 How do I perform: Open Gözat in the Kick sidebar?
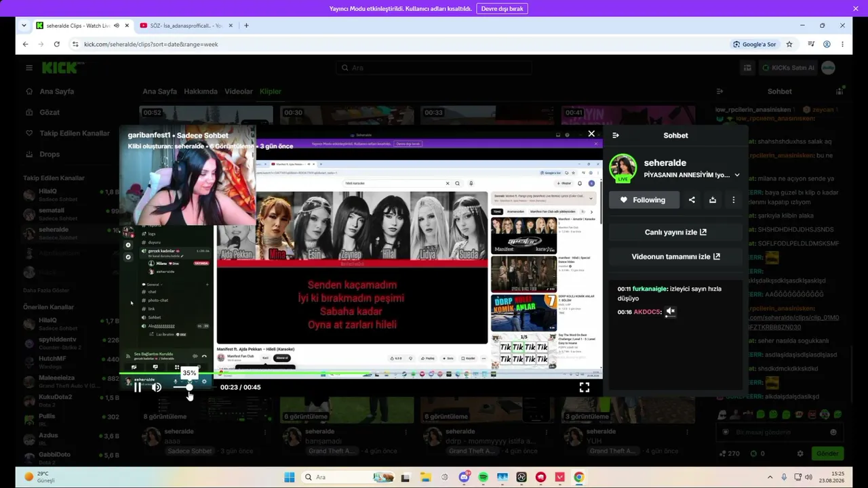[x=49, y=113]
